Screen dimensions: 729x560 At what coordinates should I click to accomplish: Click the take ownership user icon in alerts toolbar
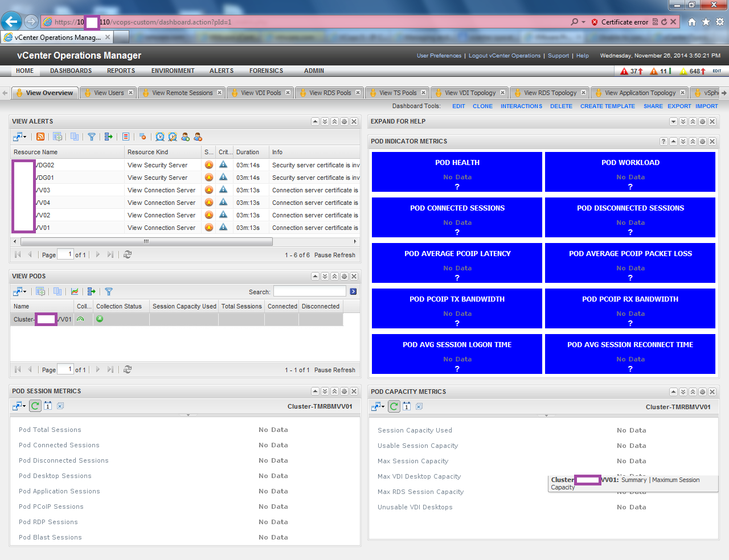(x=185, y=137)
